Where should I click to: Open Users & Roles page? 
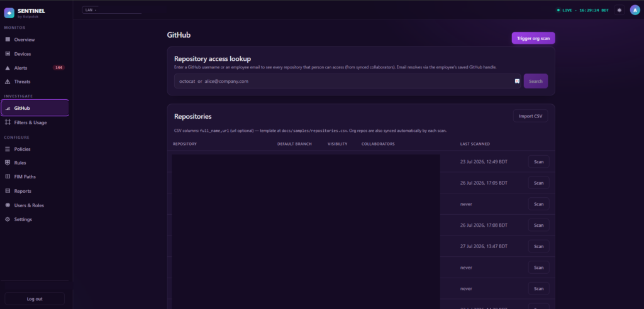pyautogui.click(x=35, y=205)
